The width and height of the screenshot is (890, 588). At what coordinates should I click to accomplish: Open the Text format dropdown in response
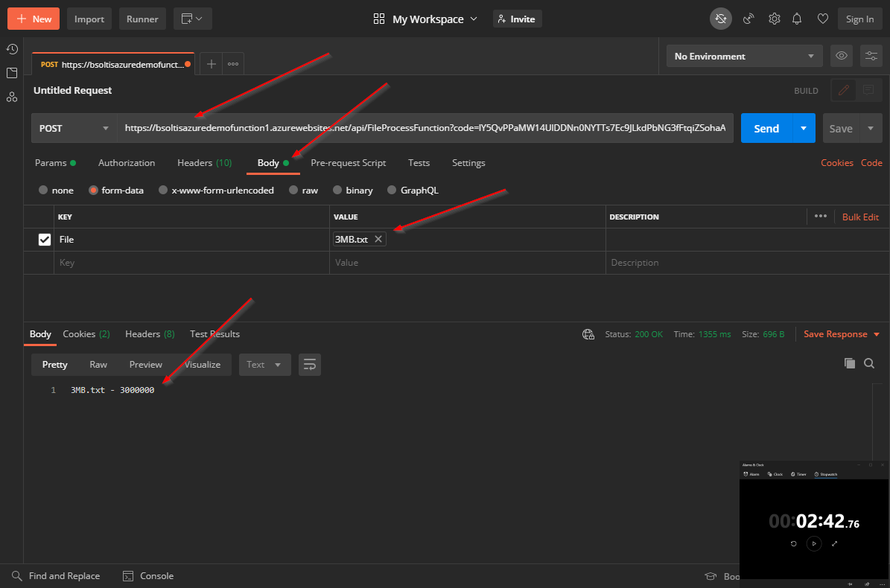[264, 365]
